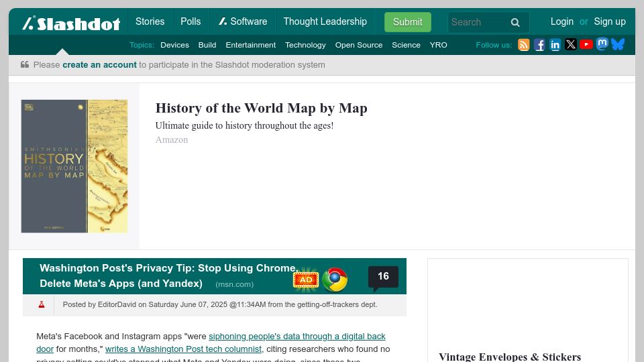Image resolution: width=644 pixels, height=362 pixels.
Task: Click the Chrome topic icon on the story
Action: pos(335,280)
